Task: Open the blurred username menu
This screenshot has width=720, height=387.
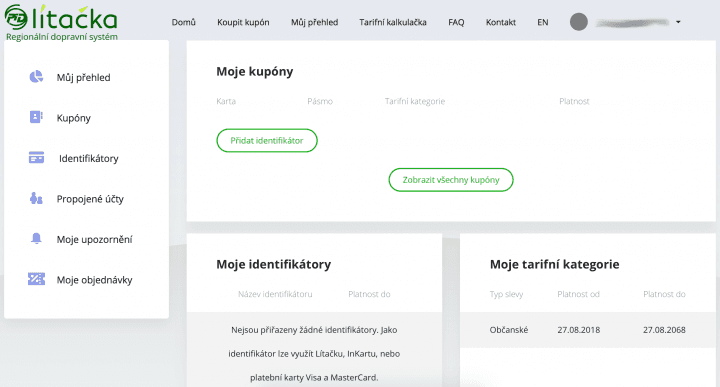Action: pos(632,22)
